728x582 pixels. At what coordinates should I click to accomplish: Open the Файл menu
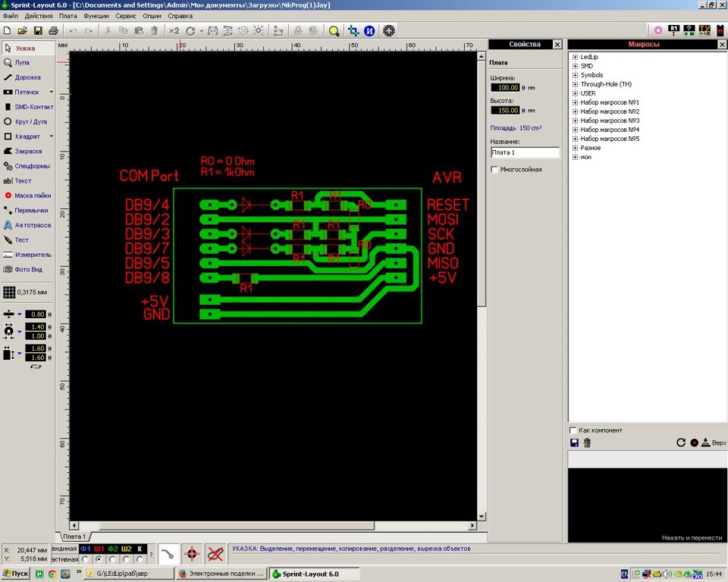[x=10, y=16]
